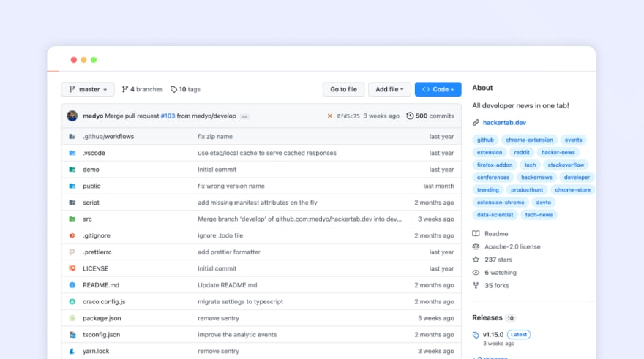Screen dimensions: 644x359
Task: Click the .gitignore file icon
Action: coord(72,235)
